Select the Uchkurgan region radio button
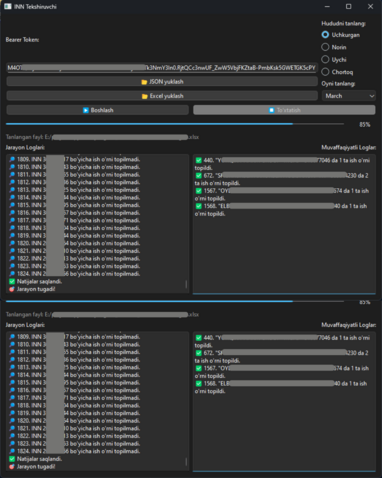 pyautogui.click(x=325, y=35)
